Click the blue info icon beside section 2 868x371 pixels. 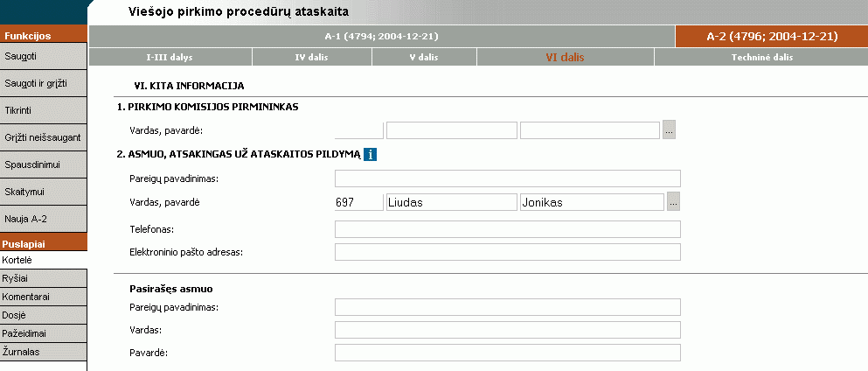[x=371, y=155]
